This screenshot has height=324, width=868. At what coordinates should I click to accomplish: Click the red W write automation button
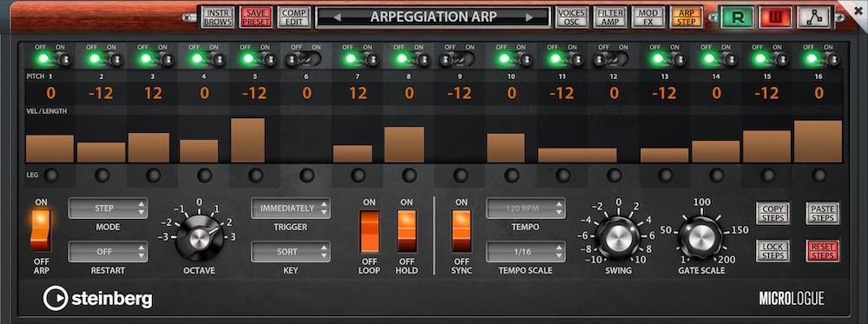point(775,17)
